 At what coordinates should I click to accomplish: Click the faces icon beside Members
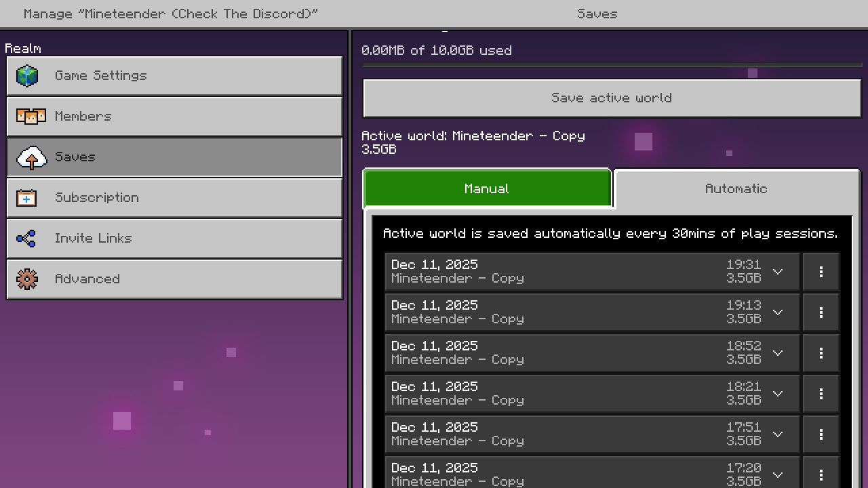[31, 117]
